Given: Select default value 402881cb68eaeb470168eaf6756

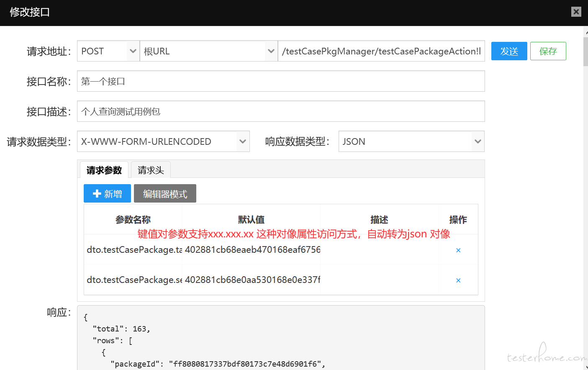Looking at the screenshot, I should (252, 249).
